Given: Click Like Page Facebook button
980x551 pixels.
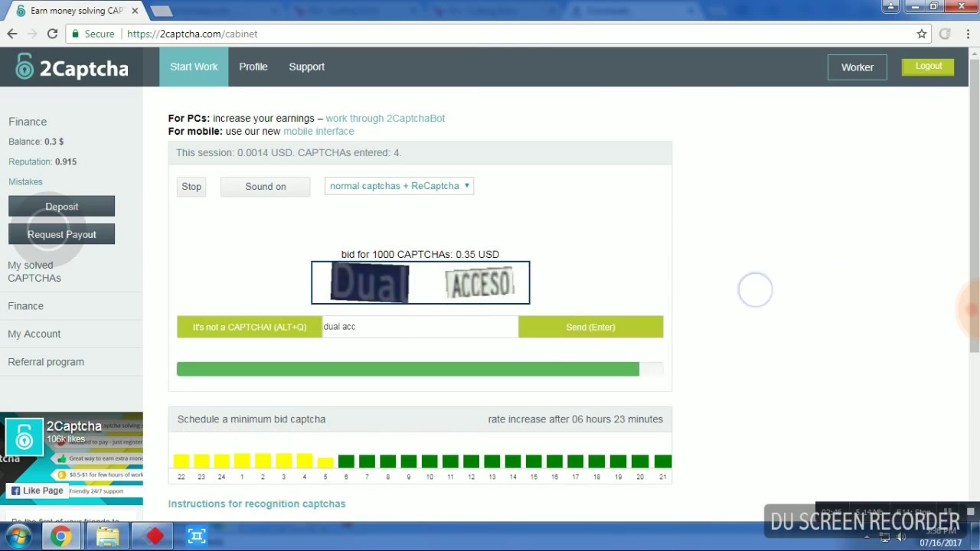Looking at the screenshot, I should (x=36, y=491).
